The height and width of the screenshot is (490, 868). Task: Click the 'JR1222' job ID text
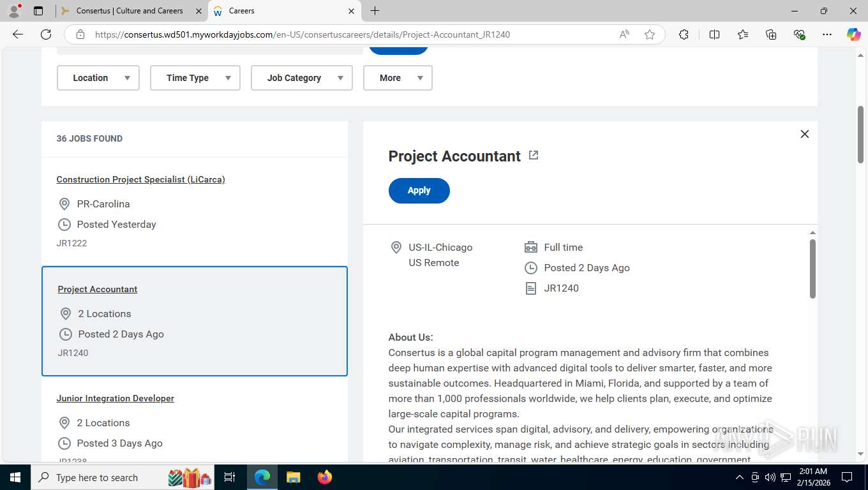71,243
